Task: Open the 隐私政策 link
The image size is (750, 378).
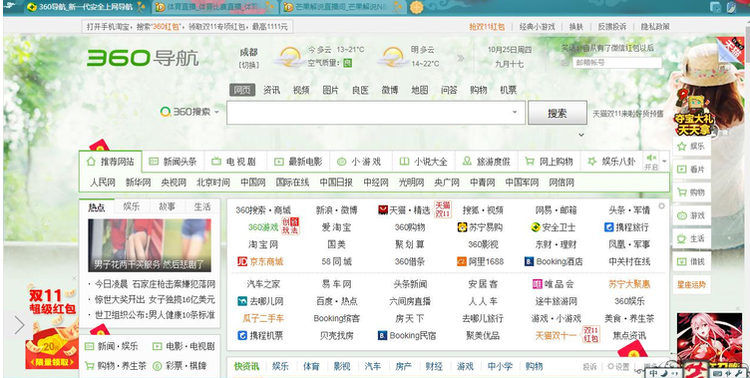Action: coord(655,27)
